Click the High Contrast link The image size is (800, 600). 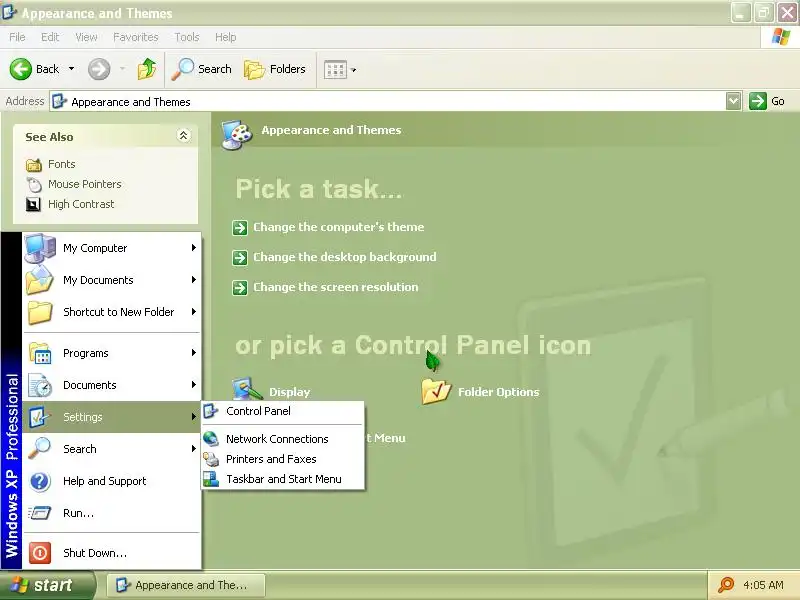pyautogui.click(x=81, y=204)
